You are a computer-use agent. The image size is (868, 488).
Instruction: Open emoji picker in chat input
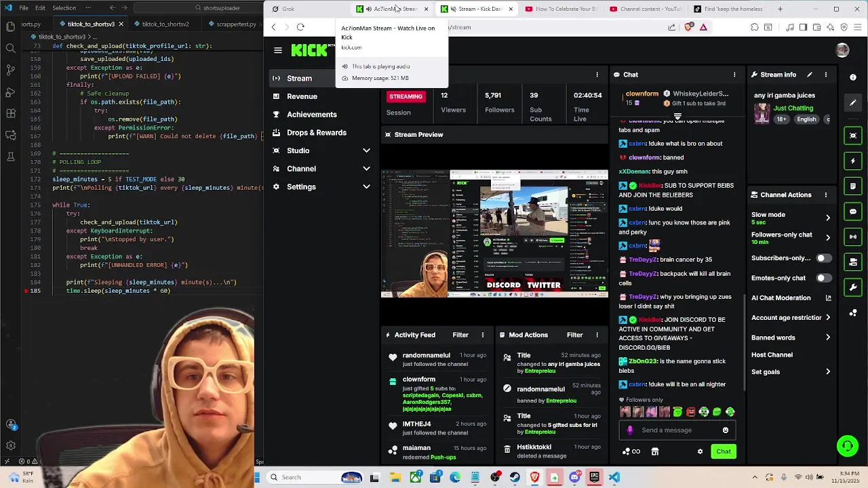coord(726,430)
